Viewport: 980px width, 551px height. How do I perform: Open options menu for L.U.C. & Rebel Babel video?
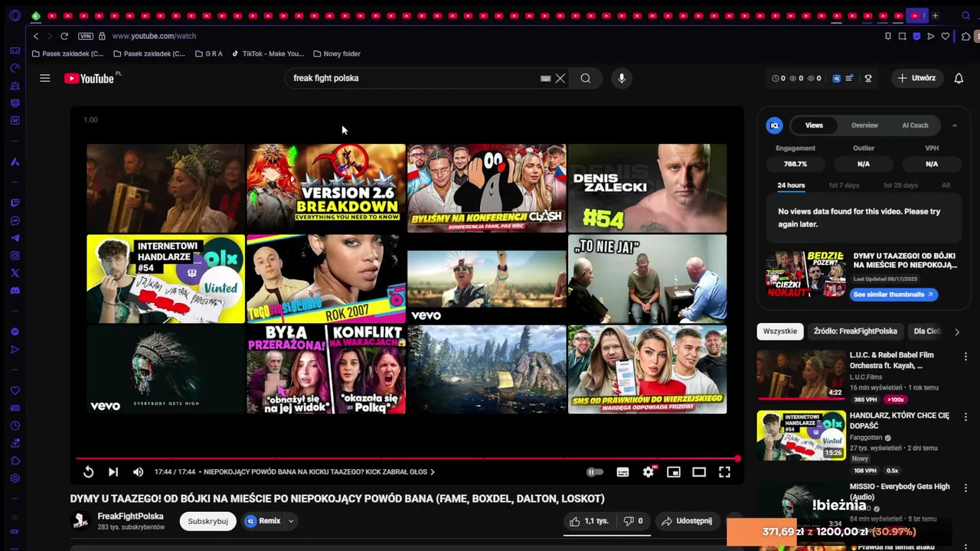point(965,356)
